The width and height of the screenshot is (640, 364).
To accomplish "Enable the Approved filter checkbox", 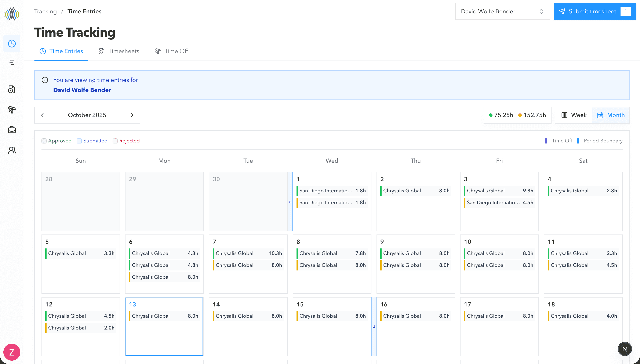I will click(x=44, y=141).
